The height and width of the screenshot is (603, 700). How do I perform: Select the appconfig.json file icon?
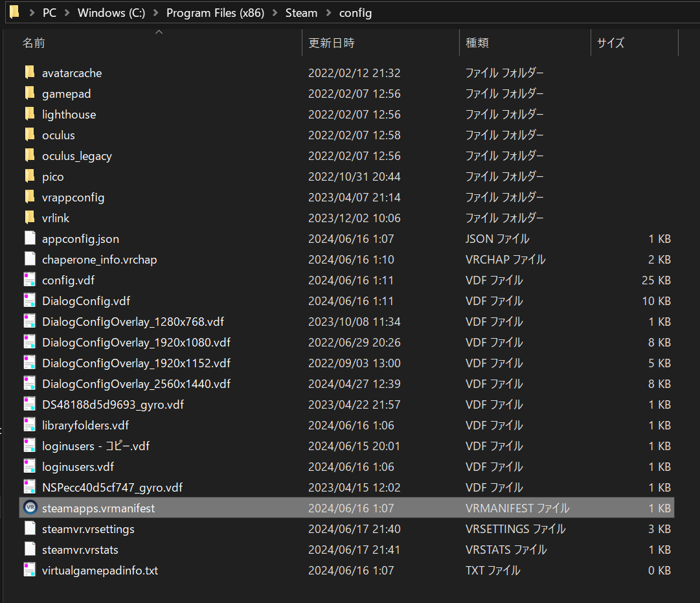click(x=30, y=238)
